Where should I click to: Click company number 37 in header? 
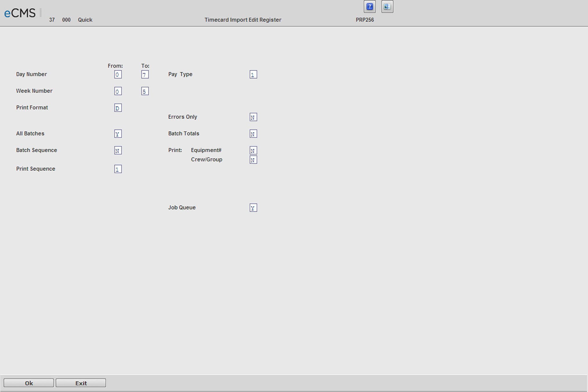click(x=52, y=20)
